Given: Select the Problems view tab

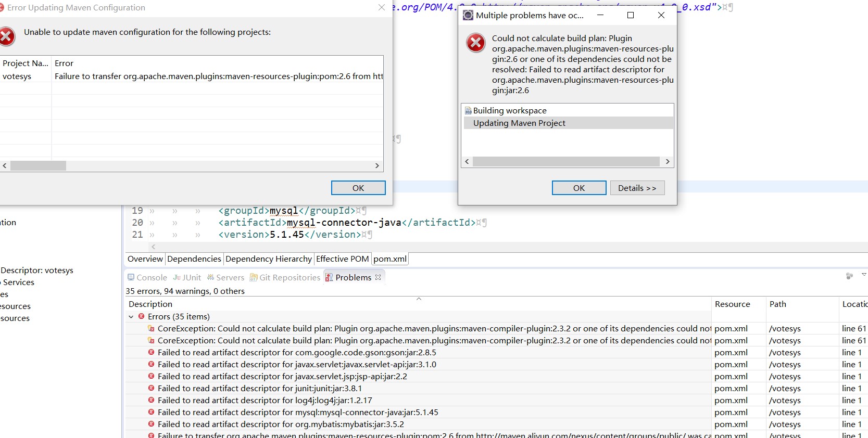Looking at the screenshot, I should (353, 277).
